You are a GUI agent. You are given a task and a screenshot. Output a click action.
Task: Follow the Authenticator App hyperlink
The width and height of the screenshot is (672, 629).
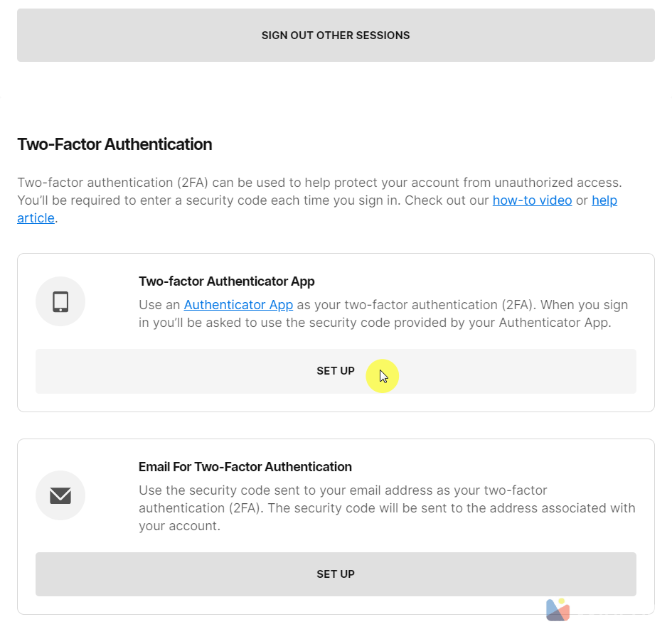(238, 305)
